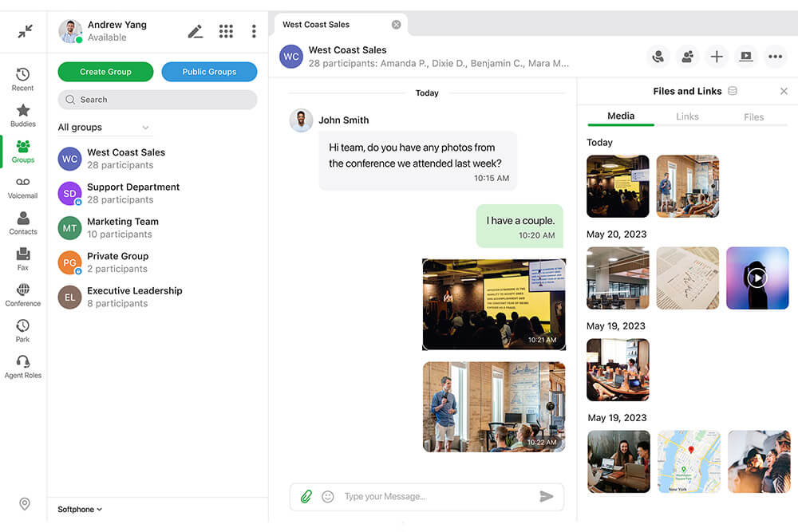The height and width of the screenshot is (532, 798).
Task: Open the paper document sketch thumbnail
Action: click(x=688, y=278)
